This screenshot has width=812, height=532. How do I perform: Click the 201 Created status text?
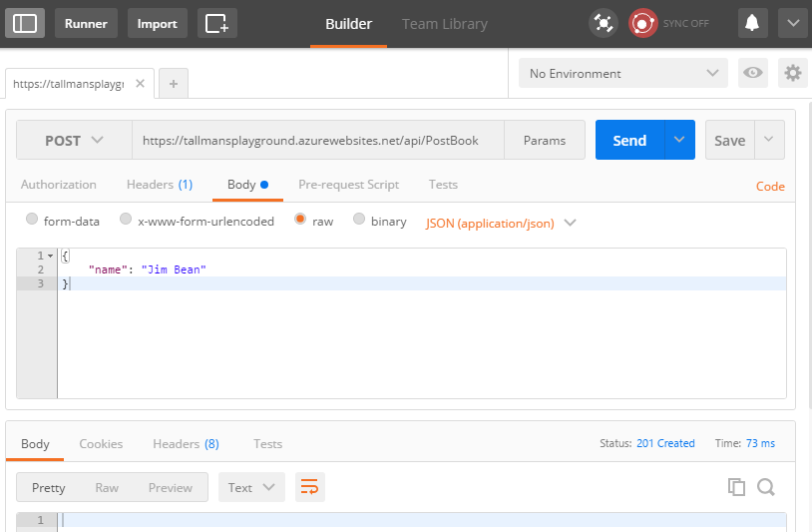[665, 443]
